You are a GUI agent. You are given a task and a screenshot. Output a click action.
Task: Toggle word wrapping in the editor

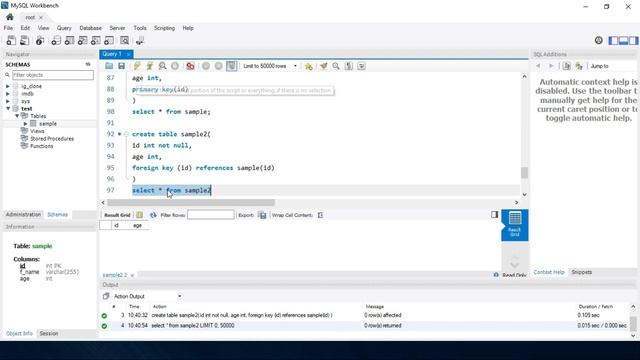pyautogui.click(x=361, y=66)
